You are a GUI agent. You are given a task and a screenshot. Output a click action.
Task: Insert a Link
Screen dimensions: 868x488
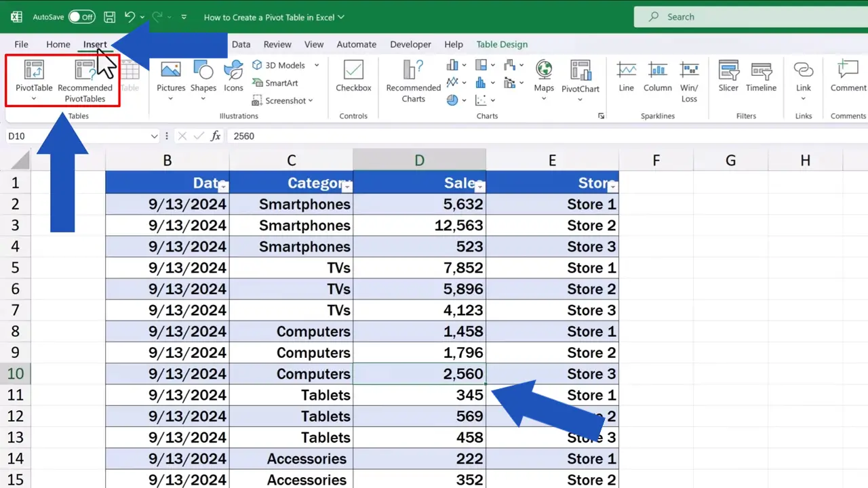click(804, 77)
